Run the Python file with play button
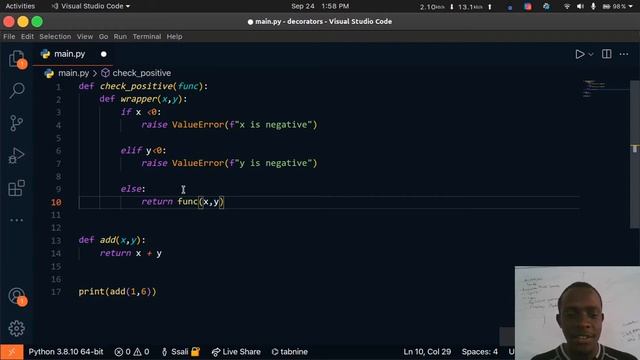Screen dimensions: 640x360 579,54
